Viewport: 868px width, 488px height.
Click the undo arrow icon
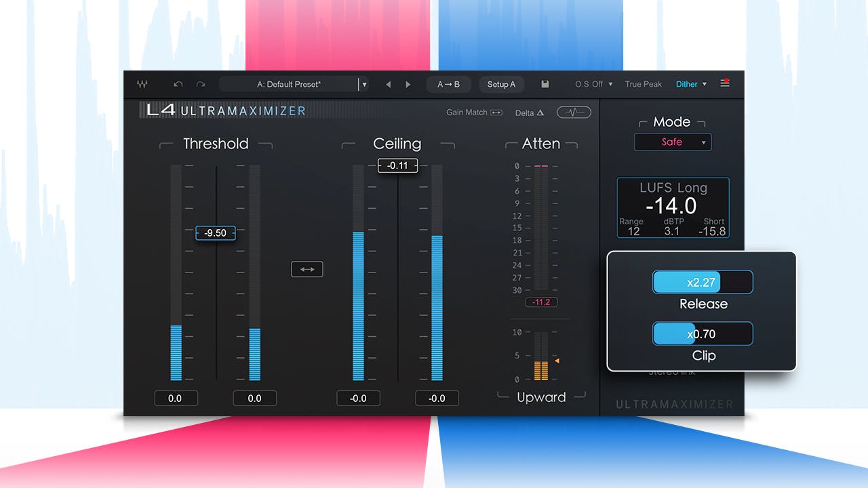pos(178,83)
